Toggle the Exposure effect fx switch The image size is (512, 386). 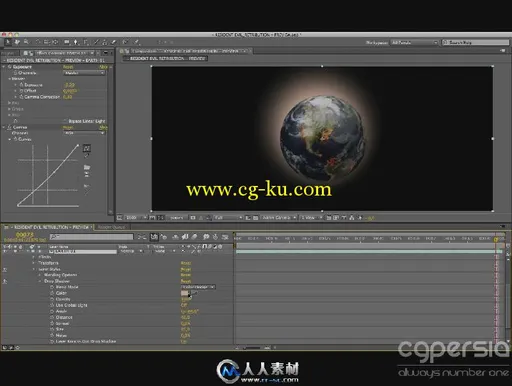click(x=9, y=67)
